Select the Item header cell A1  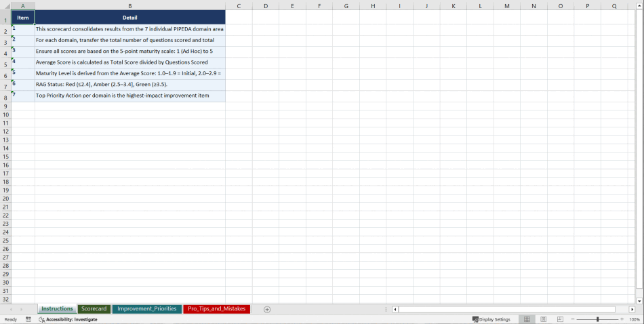click(x=23, y=18)
